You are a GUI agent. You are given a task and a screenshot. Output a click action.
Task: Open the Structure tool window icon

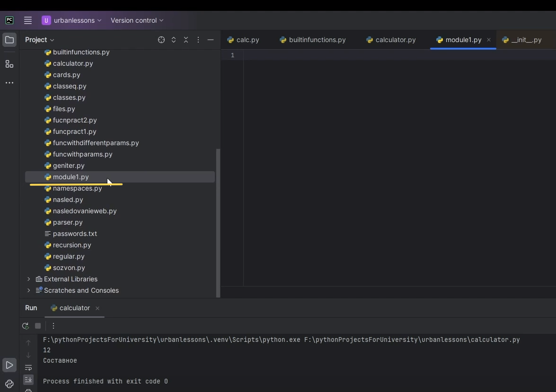9,64
